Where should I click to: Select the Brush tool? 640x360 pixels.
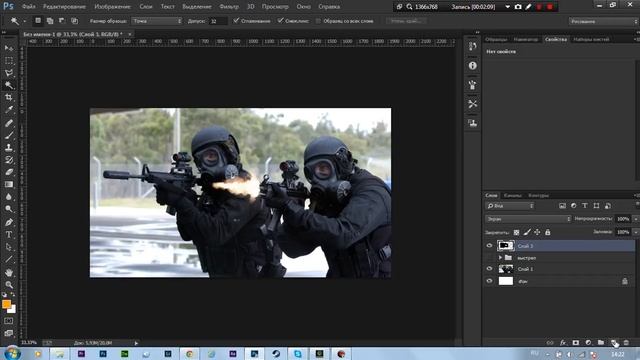pyautogui.click(x=9, y=135)
